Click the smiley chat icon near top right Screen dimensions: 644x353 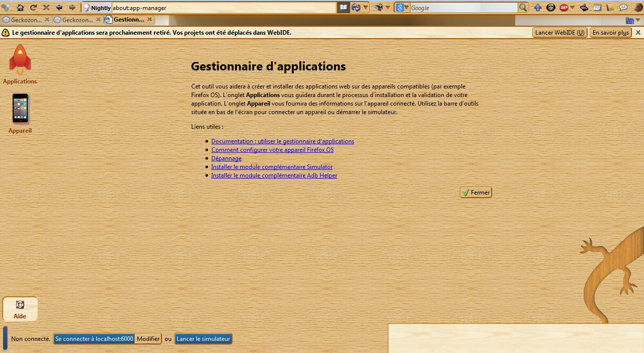623,7
